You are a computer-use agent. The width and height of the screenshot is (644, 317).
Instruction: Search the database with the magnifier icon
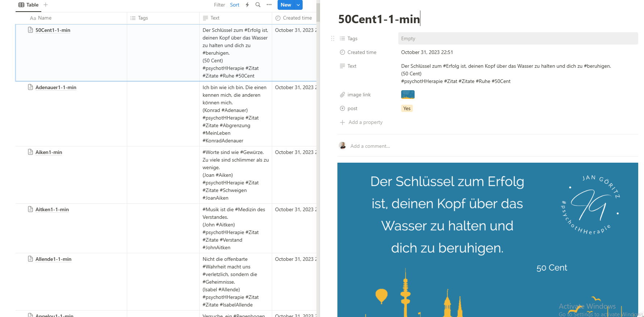pos(258,5)
